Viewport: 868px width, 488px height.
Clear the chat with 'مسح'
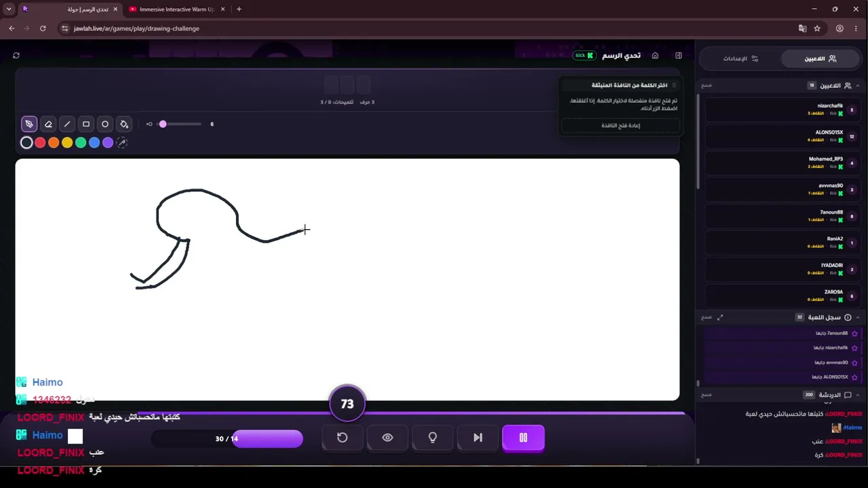pyautogui.click(x=707, y=394)
